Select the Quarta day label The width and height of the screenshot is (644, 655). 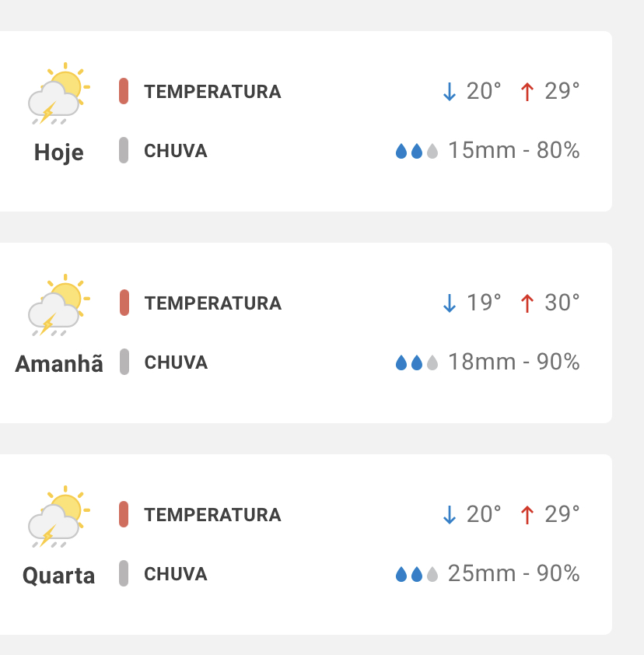(59, 576)
